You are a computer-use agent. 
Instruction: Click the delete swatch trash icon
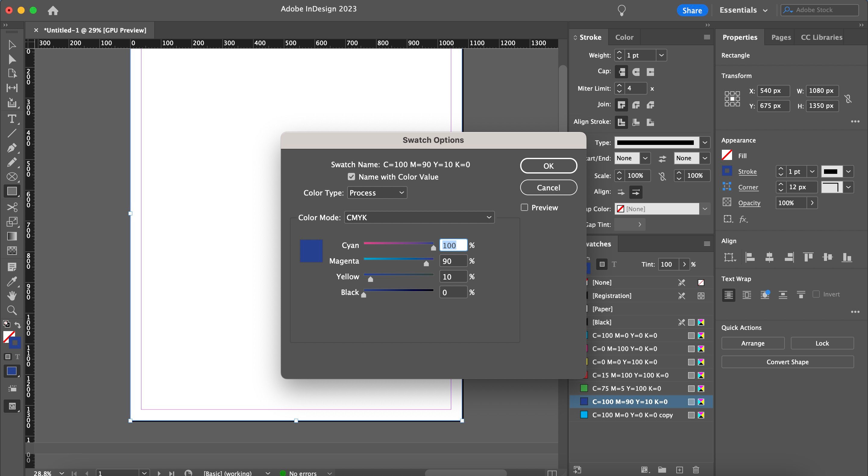point(696,470)
